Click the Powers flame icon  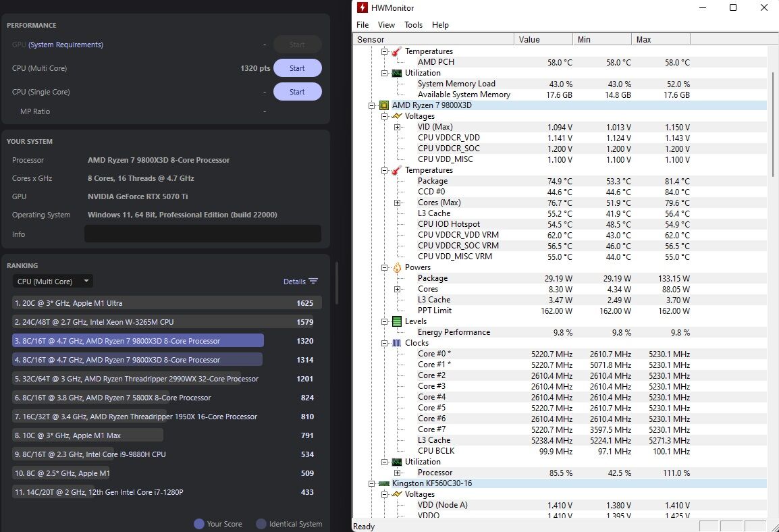[x=397, y=268]
